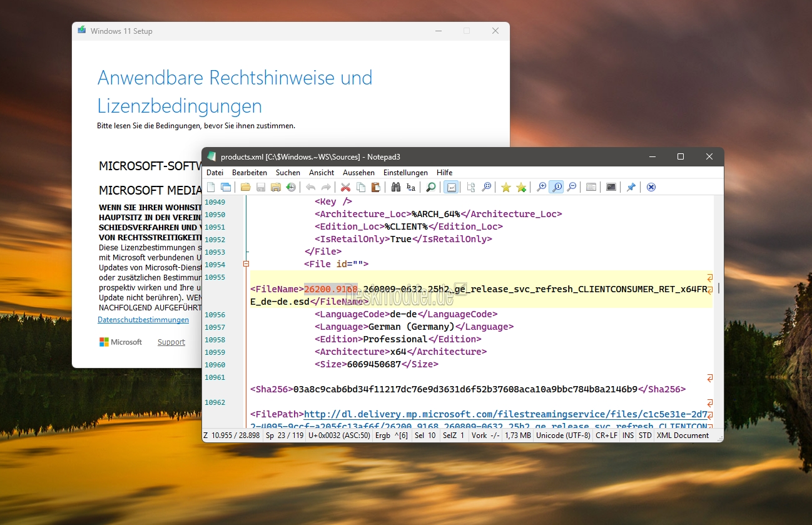Click the 'x64' Architecture value on line 10959
812x525 pixels.
[398, 352]
